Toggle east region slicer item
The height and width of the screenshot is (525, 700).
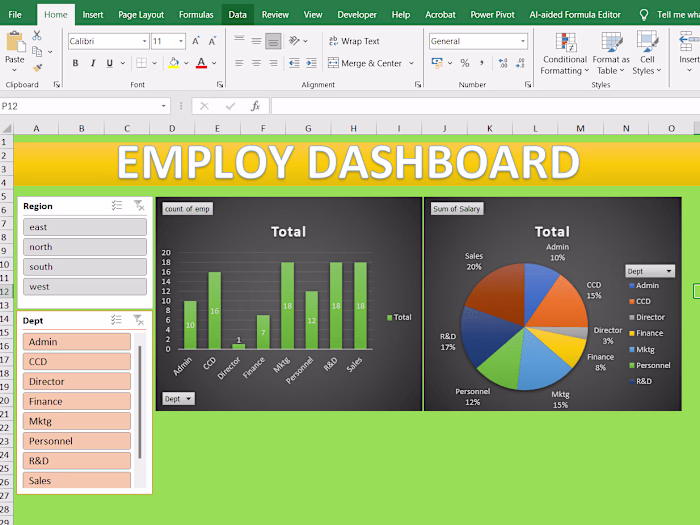pyautogui.click(x=85, y=227)
